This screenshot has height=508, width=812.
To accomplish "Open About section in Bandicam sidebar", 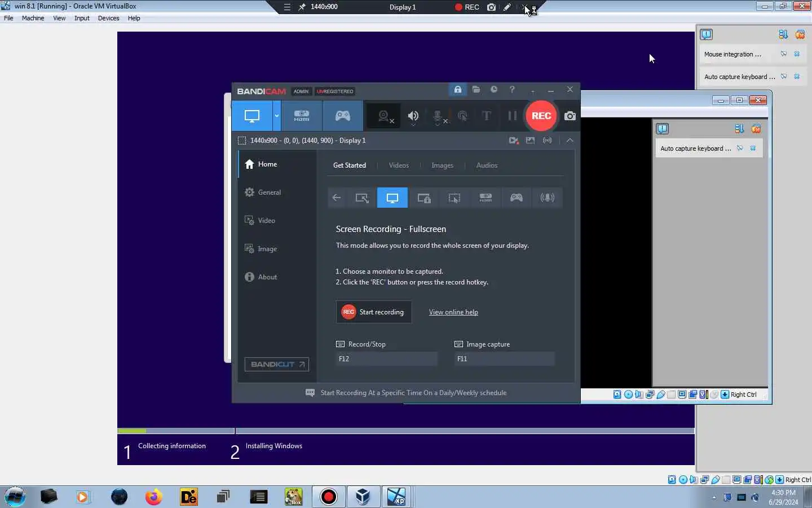I will pyautogui.click(x=277, y=277).
